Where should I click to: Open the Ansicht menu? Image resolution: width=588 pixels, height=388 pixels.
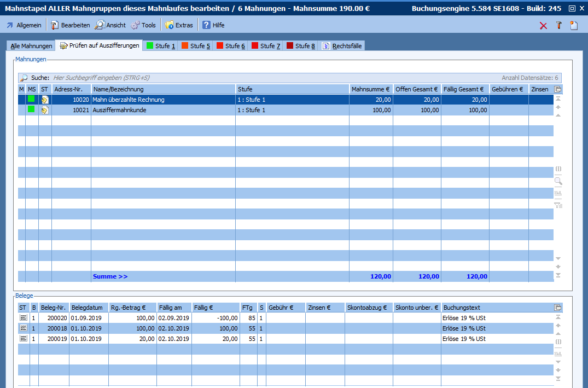(110, 25)
